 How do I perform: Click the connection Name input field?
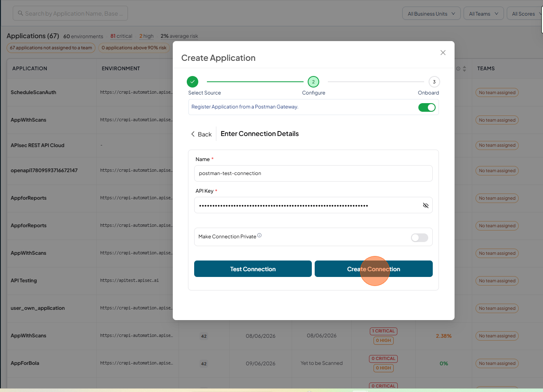(313, 173)
